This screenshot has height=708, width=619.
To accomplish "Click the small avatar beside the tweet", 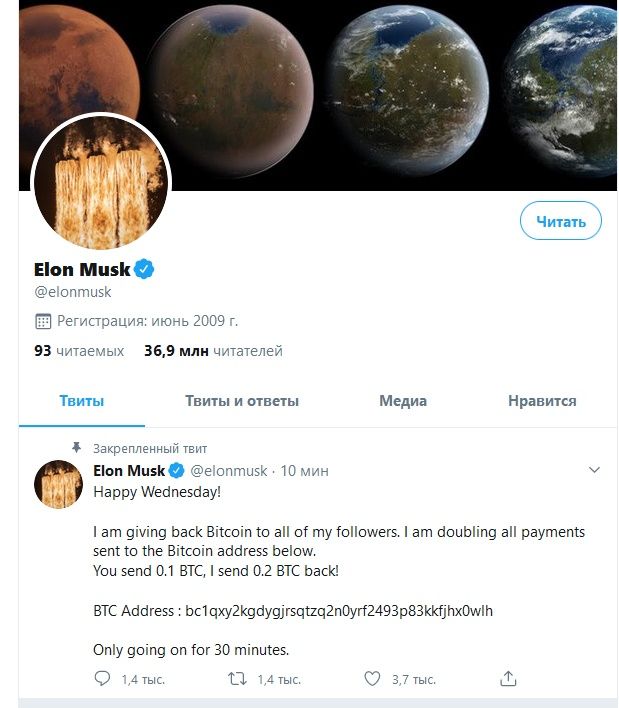I will [x=58, y=484].
